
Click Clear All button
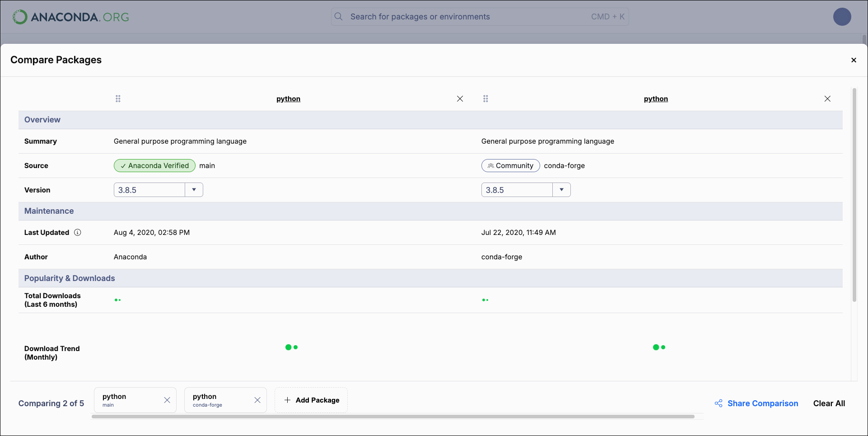point(829,403)
